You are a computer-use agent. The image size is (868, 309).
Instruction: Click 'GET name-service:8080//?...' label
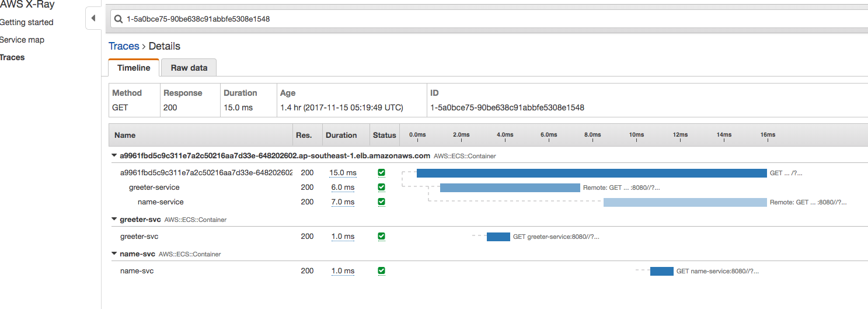click(717, 272)
